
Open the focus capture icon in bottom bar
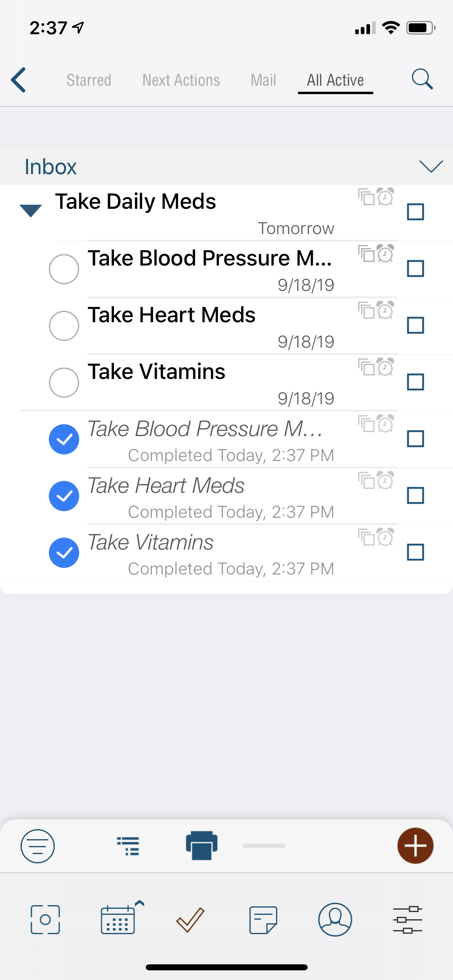click(45, 920)
